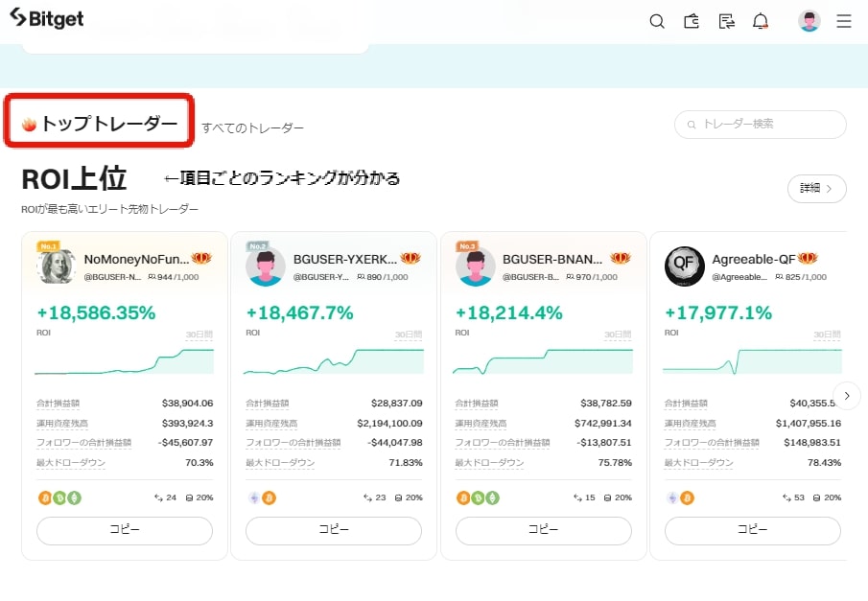Image resolution: width=868 pixels, height=601 pixels.
Task: Click handle @BGUSER-N under NoMoneyNoFun
Action: point(112,277)
